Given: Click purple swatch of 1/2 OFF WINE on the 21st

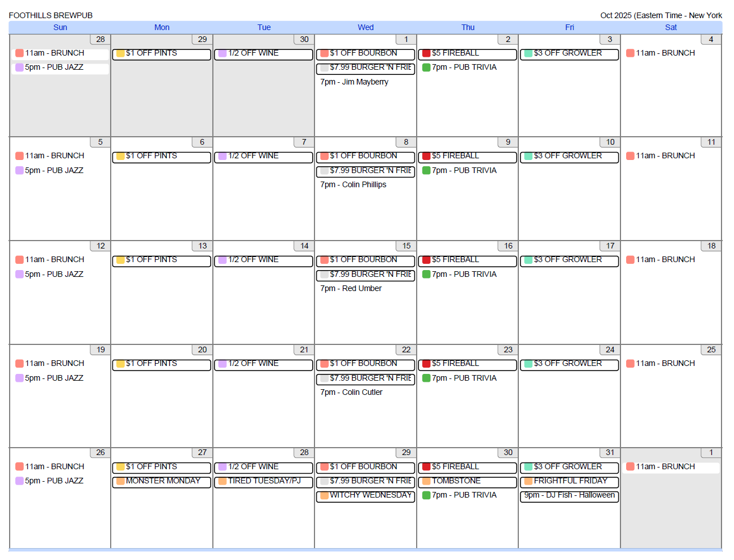Looking at the screenshot, I should (x=223, y=364).
